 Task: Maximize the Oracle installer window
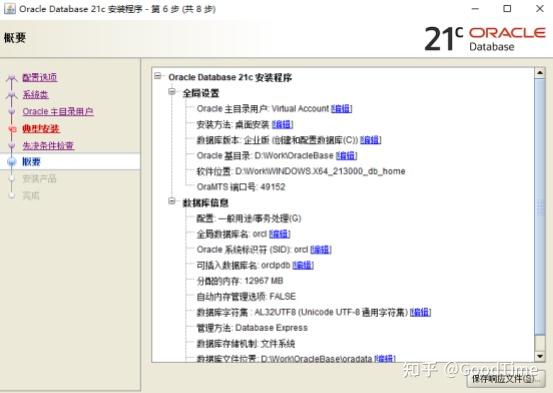(507, 8)
